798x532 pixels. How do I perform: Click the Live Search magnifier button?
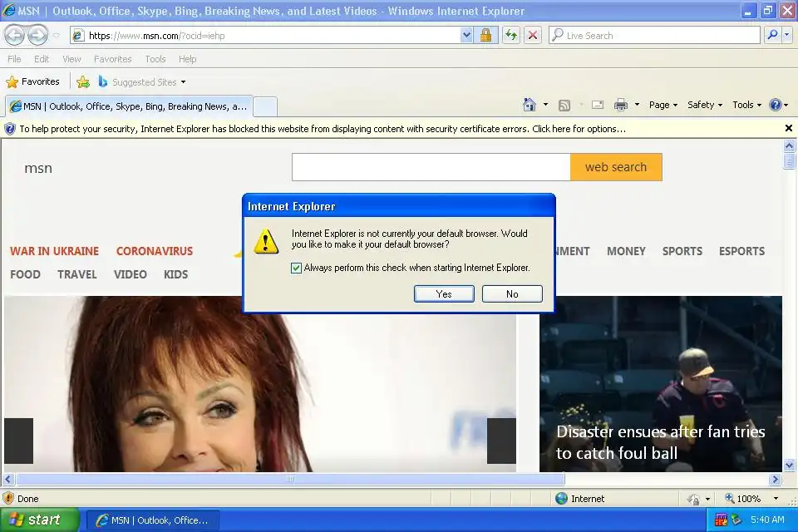point(772,35)
